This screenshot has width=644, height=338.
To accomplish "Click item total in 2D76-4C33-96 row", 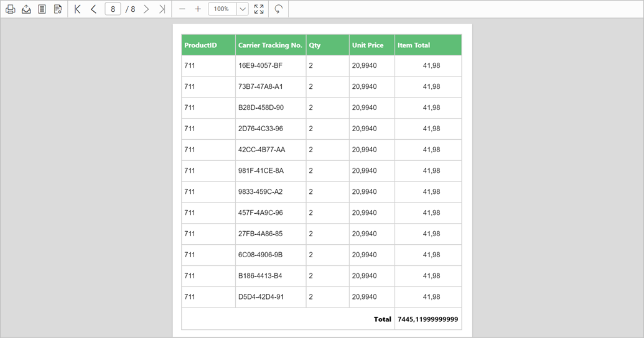I will coord(431,129).
